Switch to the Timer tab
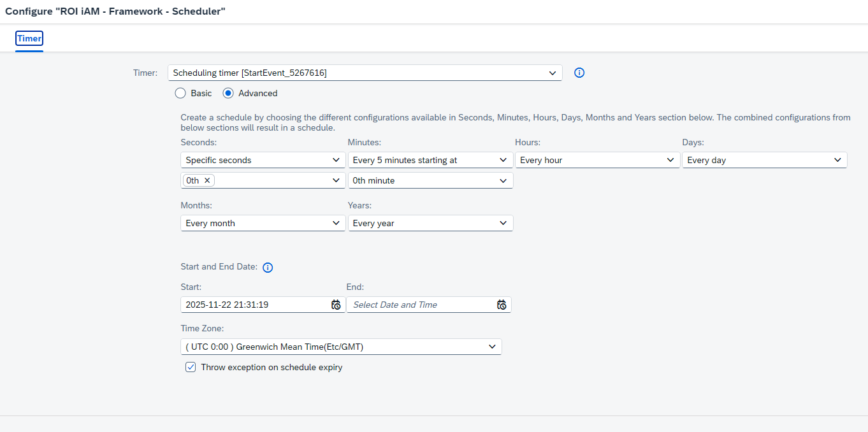This screenshot has height=432, width=868. pyautogui.click(x=29, y=39)
